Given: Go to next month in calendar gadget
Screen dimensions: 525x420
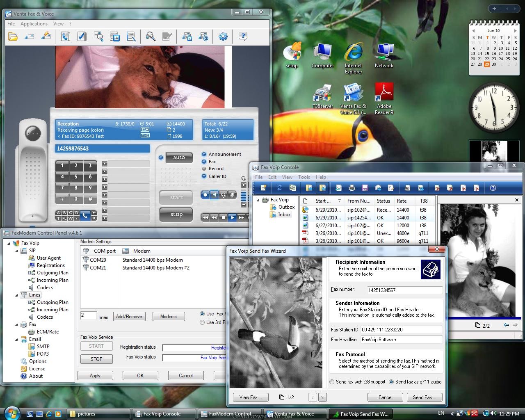Looking at the screenshot, I should click(x=516, y=31).
